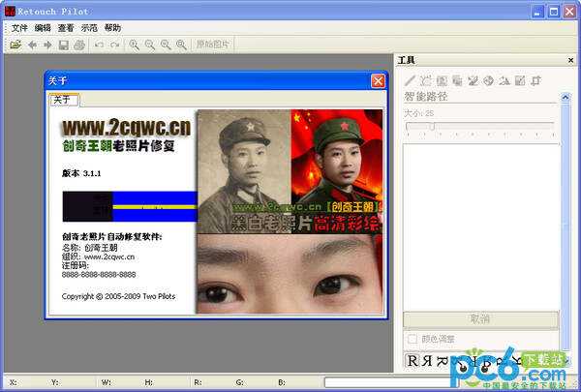Select the fourth tool icon in Tools panel
This screenshot has width=581, height=392.
click(x=457, y=80)
